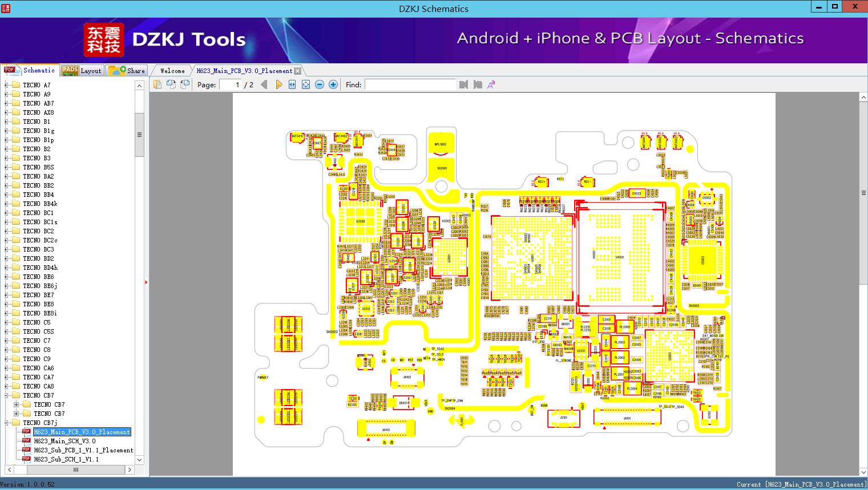
Task: Collapse the TECNO CB7j folder
Action: (6, 423)
